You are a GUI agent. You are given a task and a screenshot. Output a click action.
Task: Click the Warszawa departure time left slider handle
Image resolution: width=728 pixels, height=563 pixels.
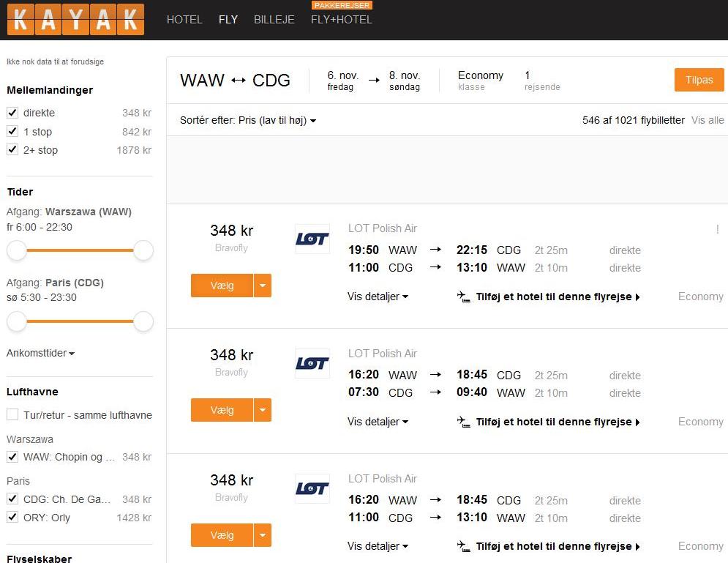tap(17, 250)
